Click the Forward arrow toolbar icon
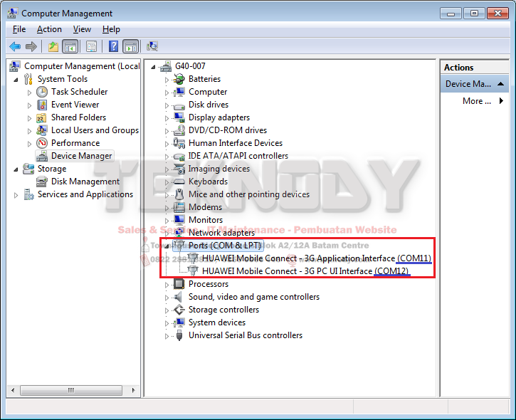This screenshot has width=516, height=420. (31, 46)
